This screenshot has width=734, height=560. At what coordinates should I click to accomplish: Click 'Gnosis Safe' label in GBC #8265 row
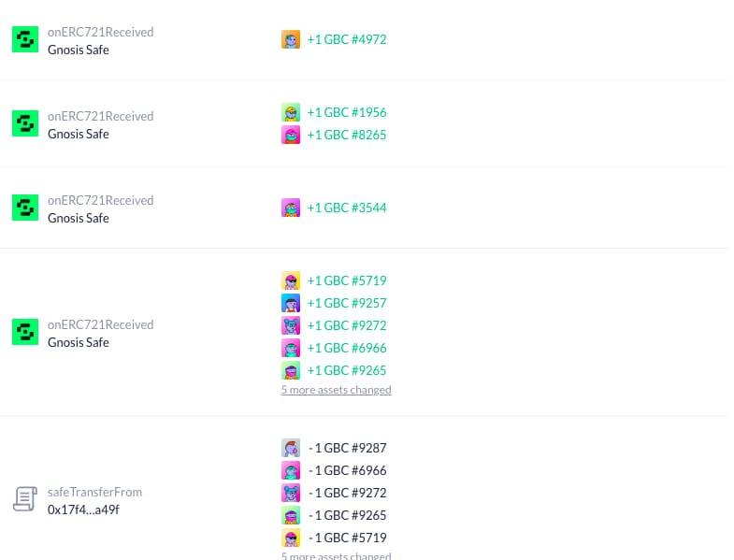(x=79, y=134)
